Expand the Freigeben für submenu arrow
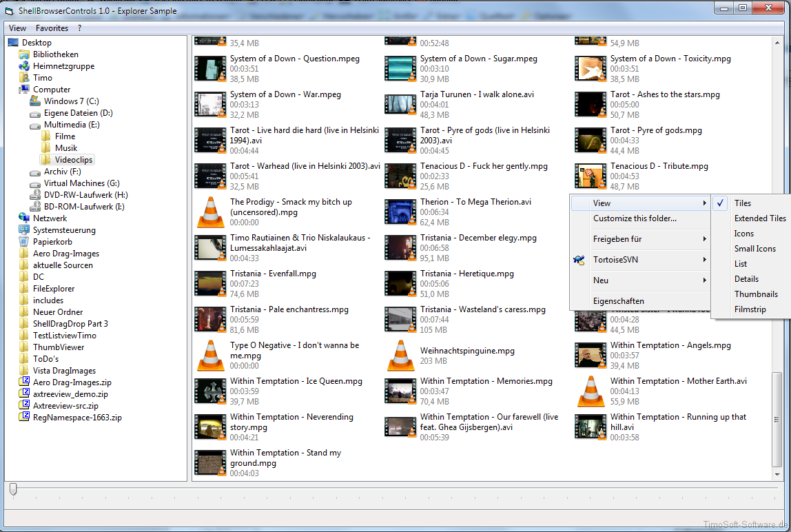 704,238
